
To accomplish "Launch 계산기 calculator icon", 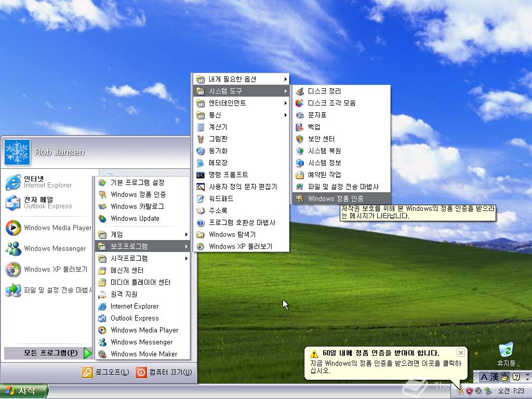I will pyautogui.click(x=201, y=127).
